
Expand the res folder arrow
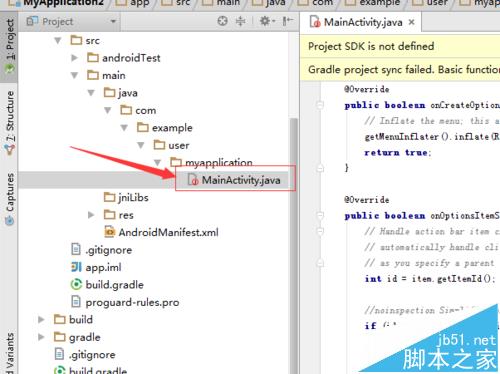point(91,215)
